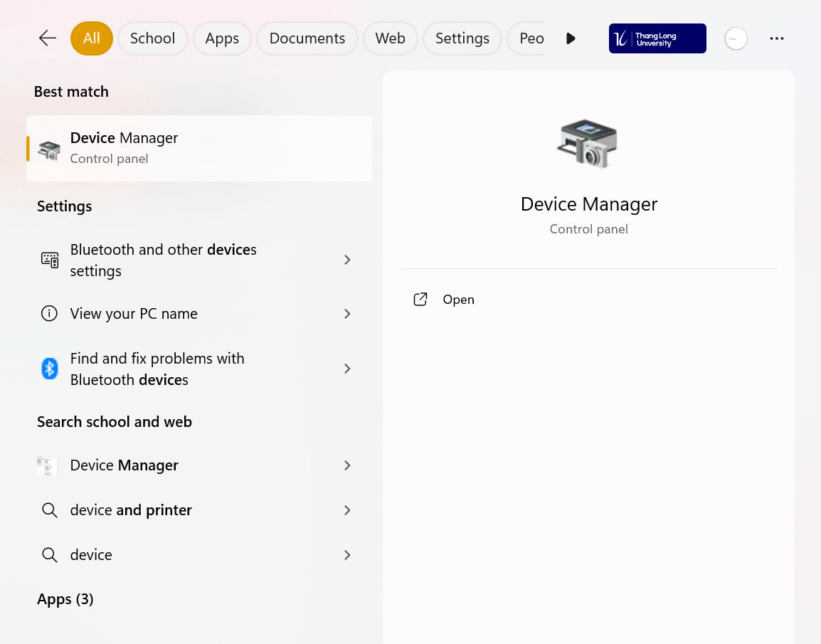821x644 pixels.
Task: Click the View your PC name info icon
Action: point(49,314)
